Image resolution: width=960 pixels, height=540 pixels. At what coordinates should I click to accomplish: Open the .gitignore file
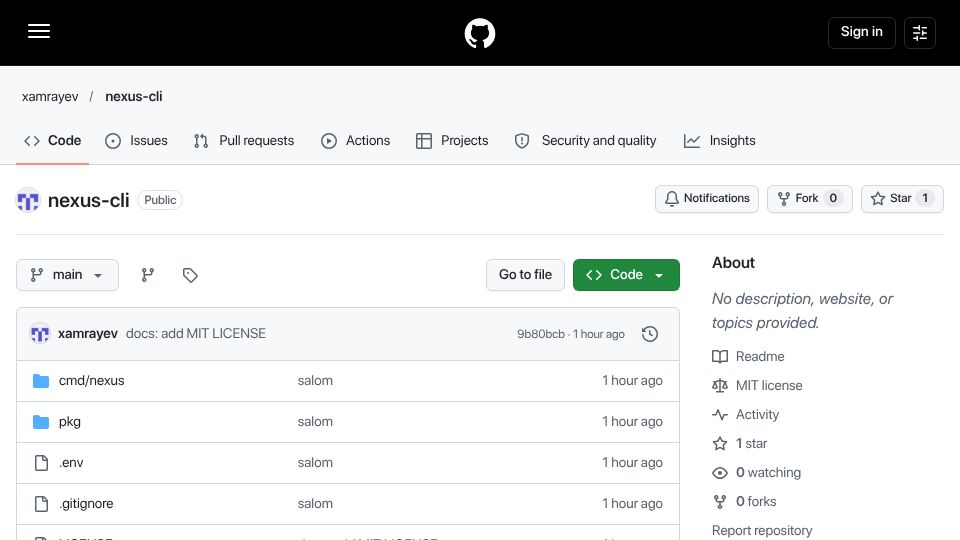[x=86, y=504]
